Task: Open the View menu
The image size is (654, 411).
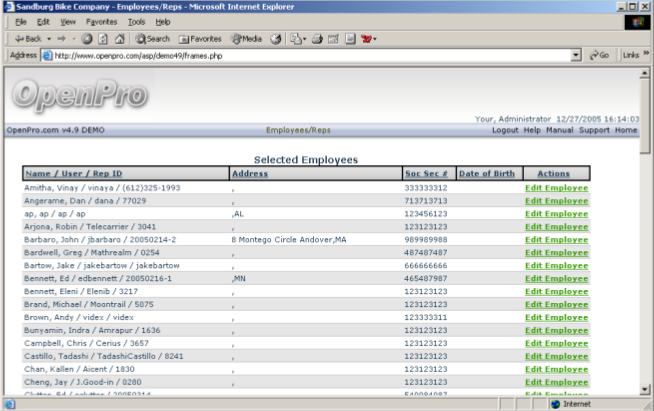Action: (x=67, y=21)
